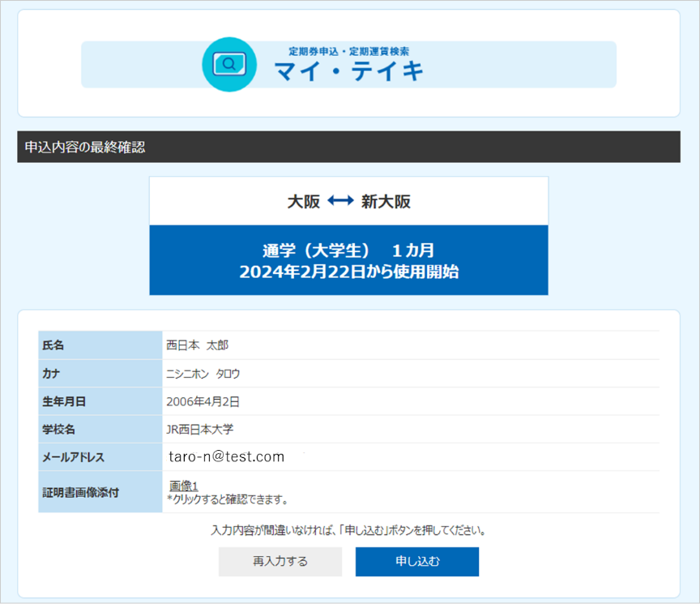Click the name value 西日本 太郎

[x=198, y=345]
